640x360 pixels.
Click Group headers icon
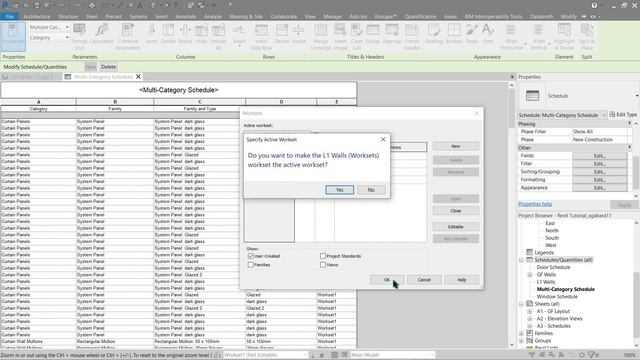tap(372, 33)
